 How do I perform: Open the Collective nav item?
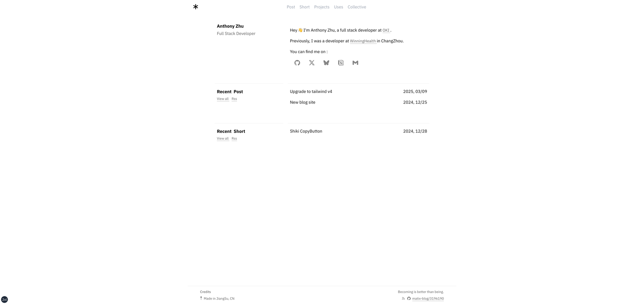357,7
